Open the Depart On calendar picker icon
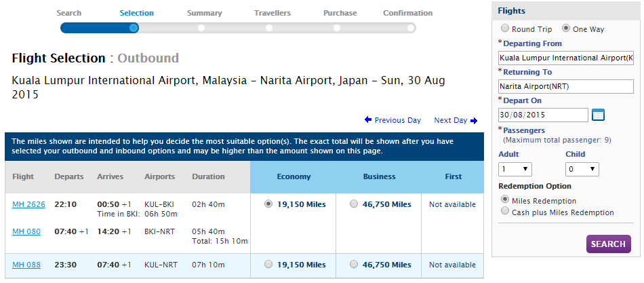644x283 pixels. tap(598, 115)
